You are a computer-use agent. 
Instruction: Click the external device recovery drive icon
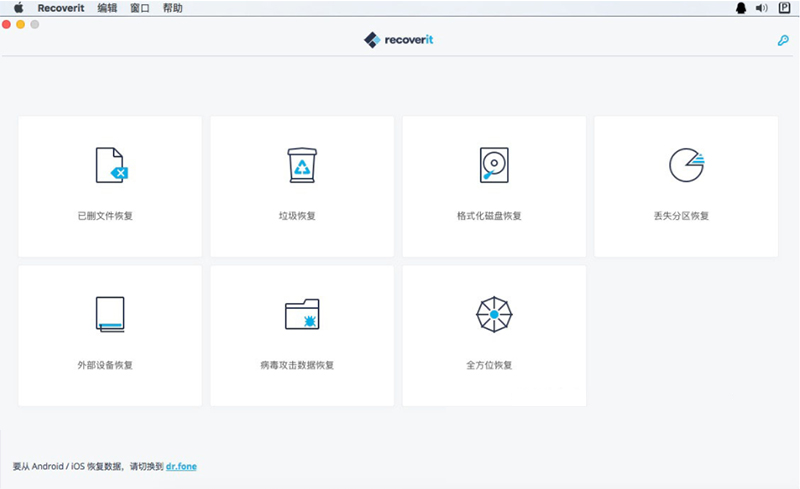click(x=110, y=314)
